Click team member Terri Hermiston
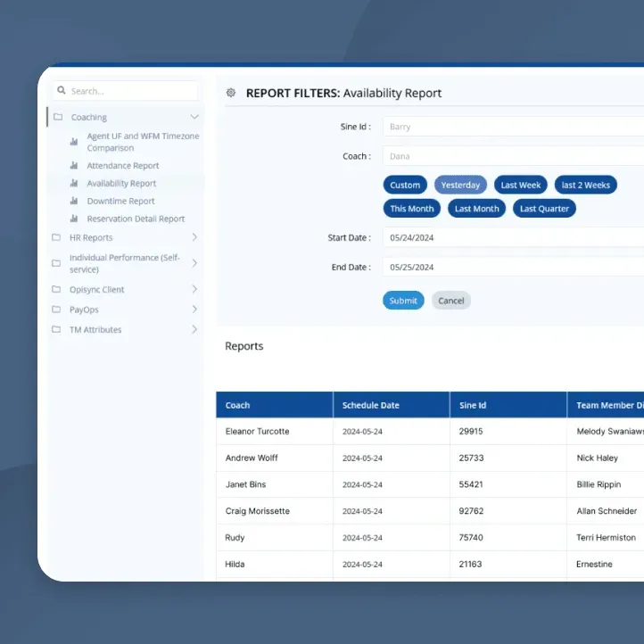644x644 pixels. [606, 537]
